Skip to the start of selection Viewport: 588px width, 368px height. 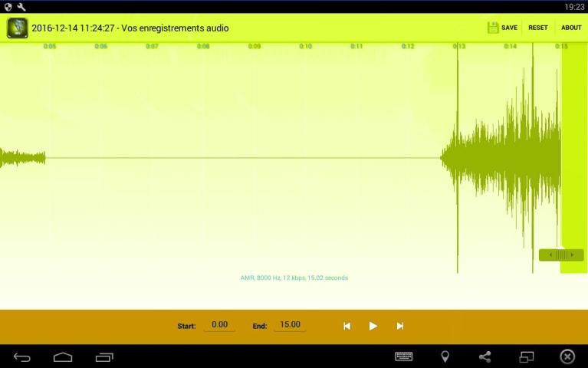click(347, 326)
